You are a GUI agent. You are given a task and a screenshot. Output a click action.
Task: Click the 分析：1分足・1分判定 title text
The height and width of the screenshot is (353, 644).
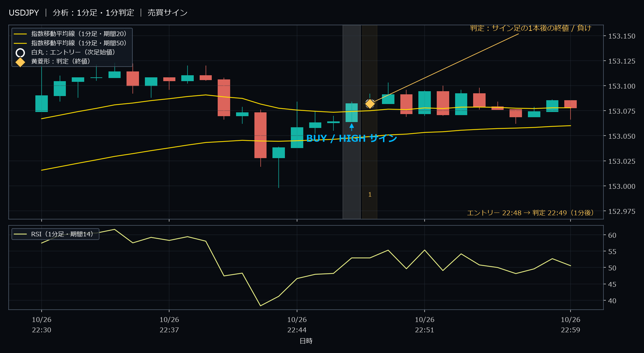click(93, 13)
